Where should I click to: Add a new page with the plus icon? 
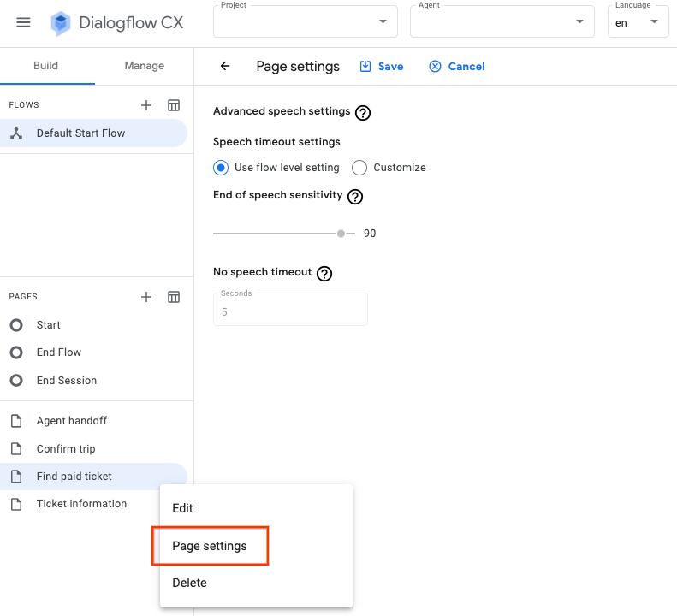click(x=146, y=297)
